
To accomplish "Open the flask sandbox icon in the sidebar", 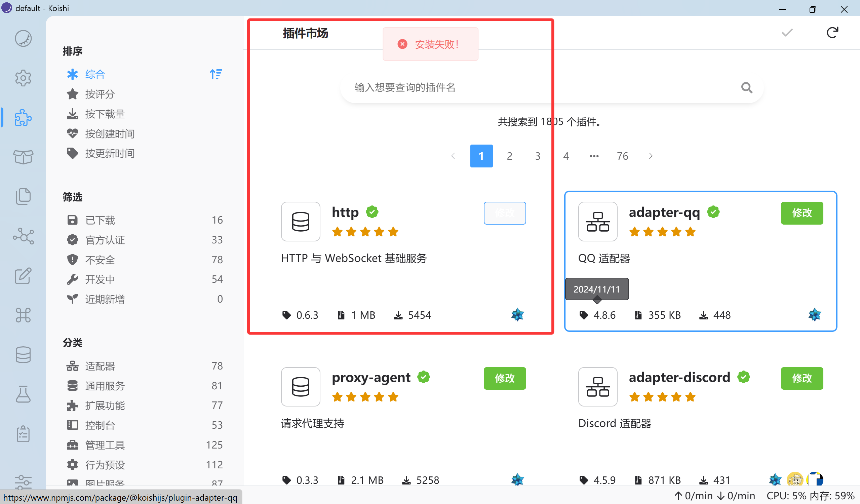I will point(23,394).
